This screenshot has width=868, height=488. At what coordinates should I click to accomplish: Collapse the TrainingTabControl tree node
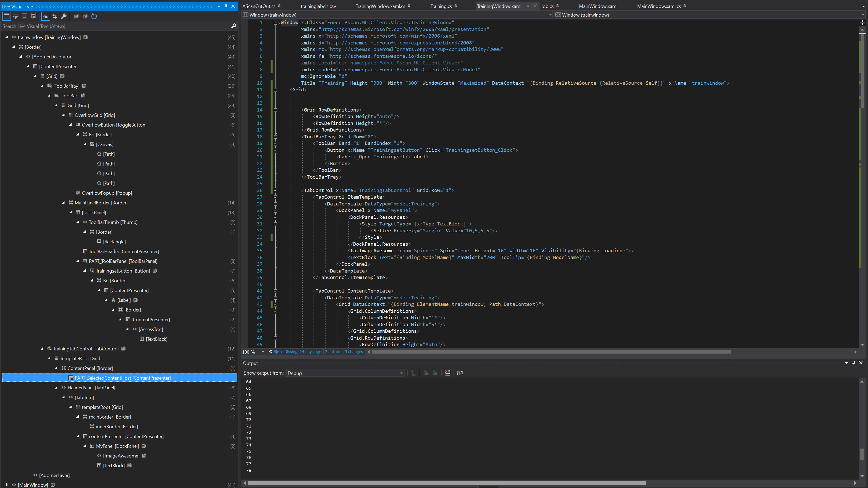pos(42,349)
